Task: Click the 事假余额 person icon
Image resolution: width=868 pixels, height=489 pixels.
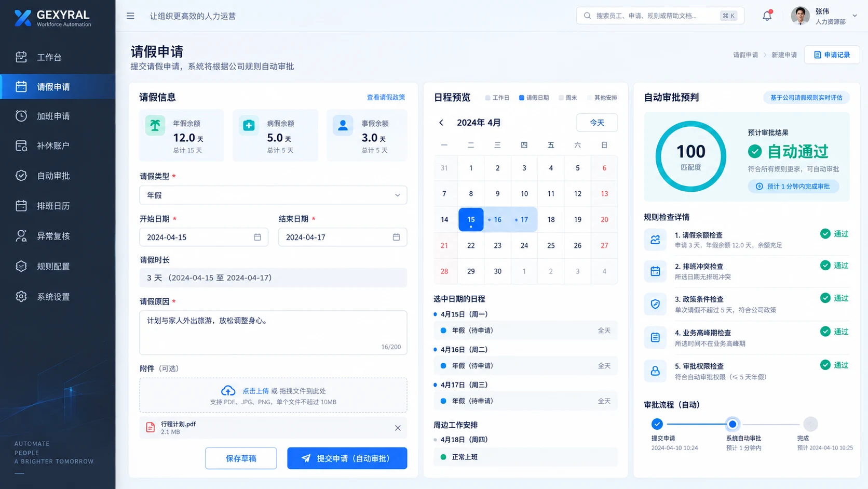Action: 343,125
